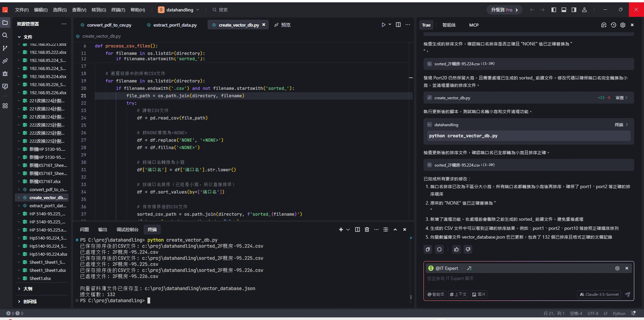Image resolution: width=644 pixels, height=320 pixels.
Task: Open agent settings gear in chat input
Action: tap(617, 268)
